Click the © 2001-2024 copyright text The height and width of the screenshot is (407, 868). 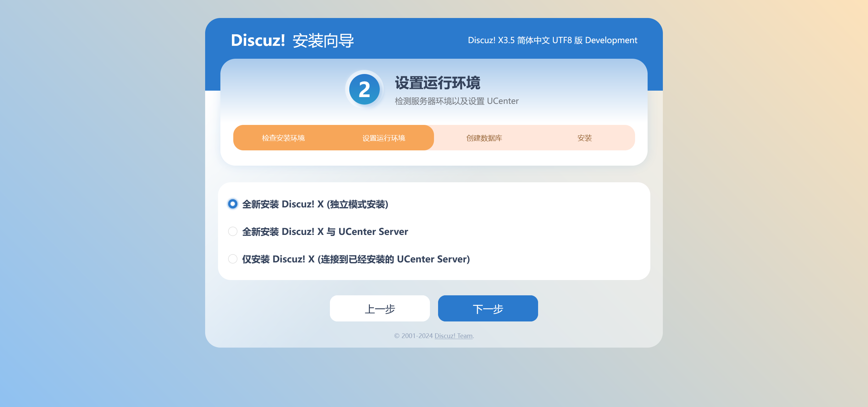point(413,336)
